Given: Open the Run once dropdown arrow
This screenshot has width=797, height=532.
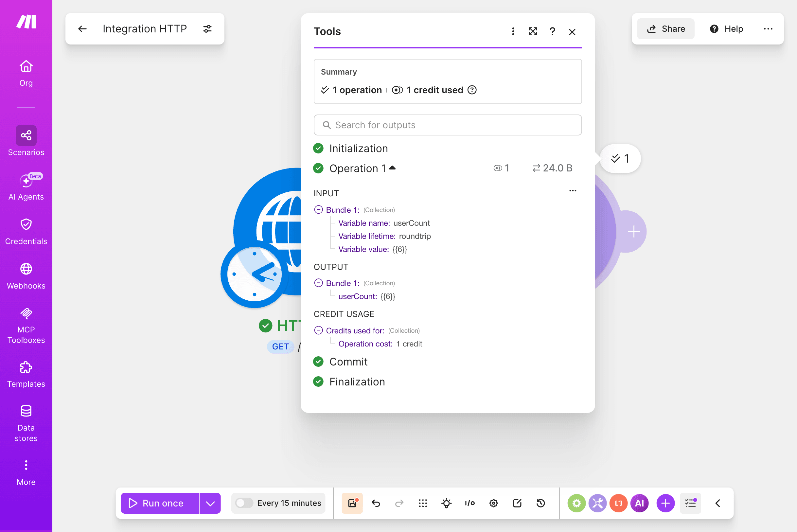Looking at the screenshot, I should click(210, 503).
